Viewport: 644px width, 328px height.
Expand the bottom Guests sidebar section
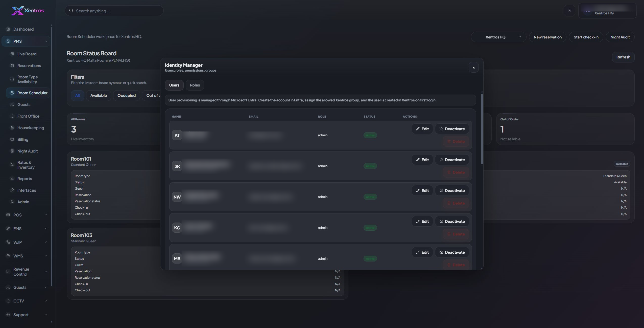coord(46,287)
